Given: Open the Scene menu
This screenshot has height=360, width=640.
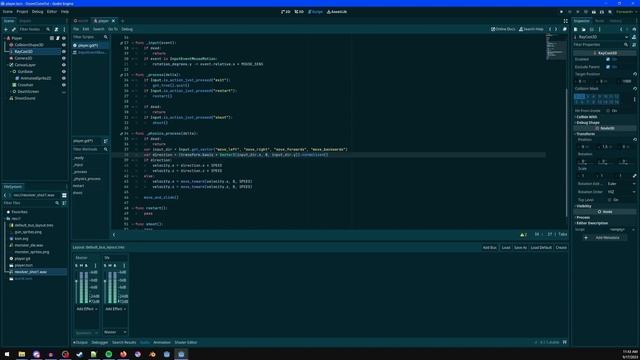Looking at the screenshot, I should [x=8, y=12].
